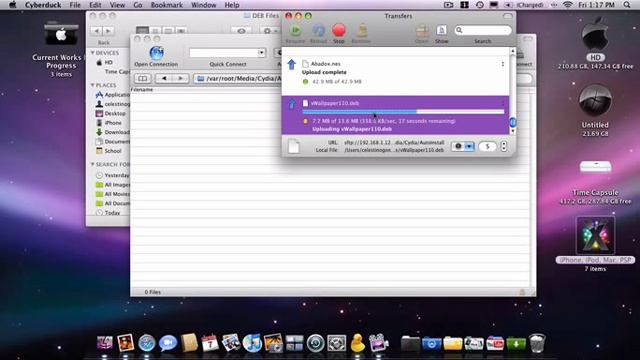Click the sftp URL text in Transfers
The height and width of the screenshot is (360, 640).
394,142
